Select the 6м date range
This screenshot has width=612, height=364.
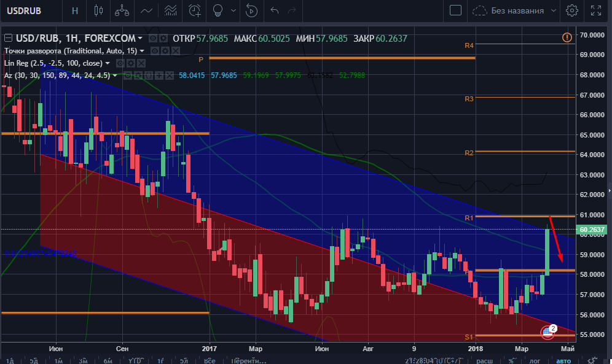[x=108, y=361]
